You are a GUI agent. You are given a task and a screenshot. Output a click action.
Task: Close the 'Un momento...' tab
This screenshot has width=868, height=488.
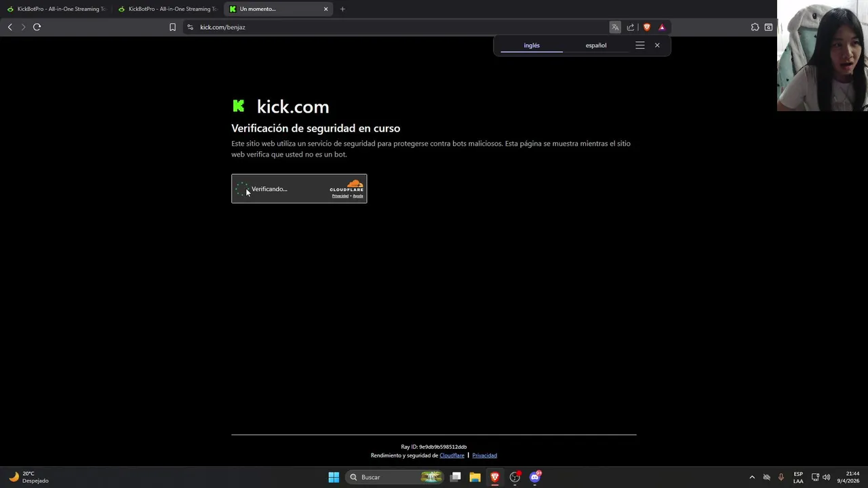click(325, 9)
